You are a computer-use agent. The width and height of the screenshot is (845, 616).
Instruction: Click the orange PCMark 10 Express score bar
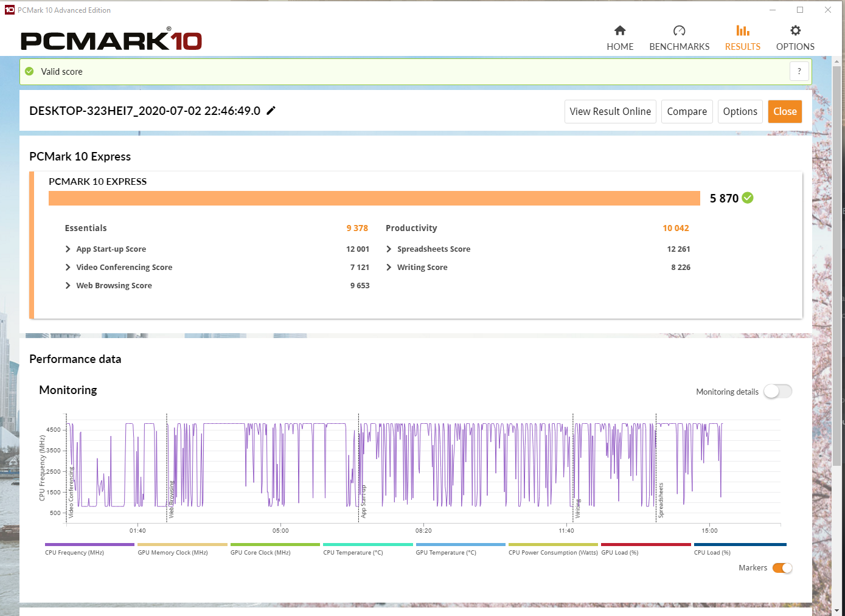coord(374,198)
